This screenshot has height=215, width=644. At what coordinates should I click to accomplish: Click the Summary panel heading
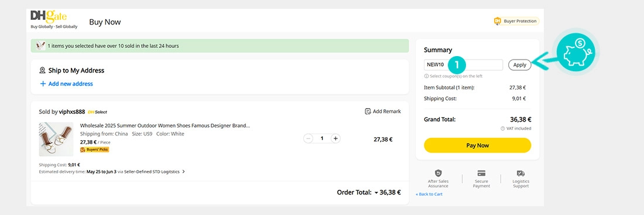[438, 50]
